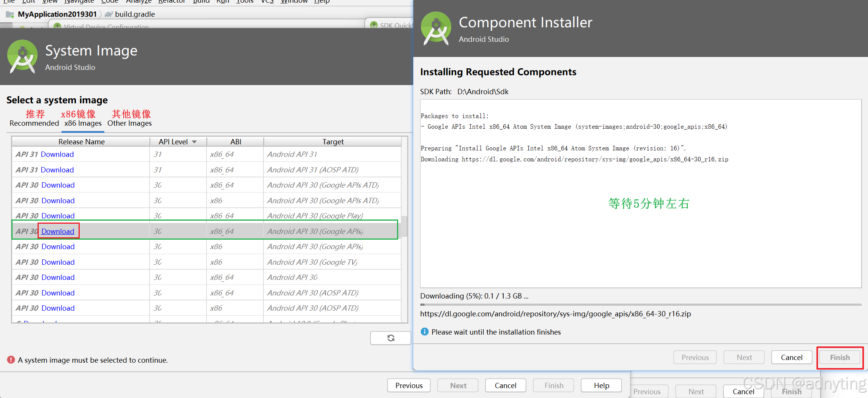Click the Android Studio logo in Component Installer header

(436, 29)
